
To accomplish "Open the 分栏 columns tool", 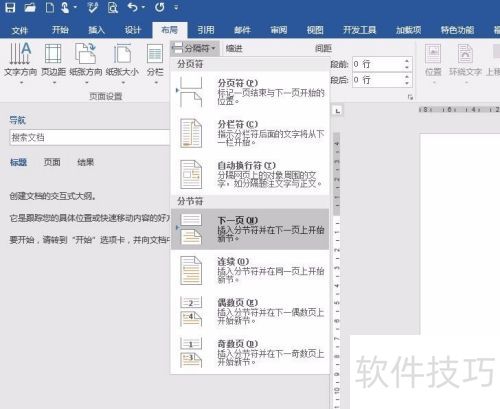I will click(155, 63).
